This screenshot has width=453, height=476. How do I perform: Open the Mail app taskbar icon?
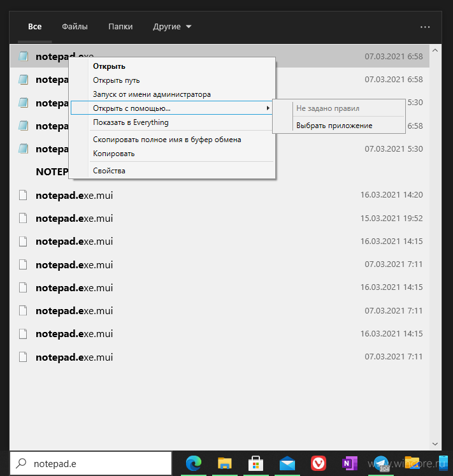click(287, 463)
